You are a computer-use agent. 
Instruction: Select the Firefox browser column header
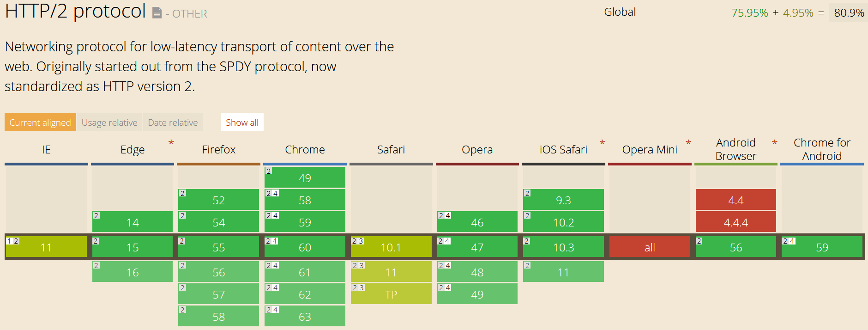(x=218, y=150)
